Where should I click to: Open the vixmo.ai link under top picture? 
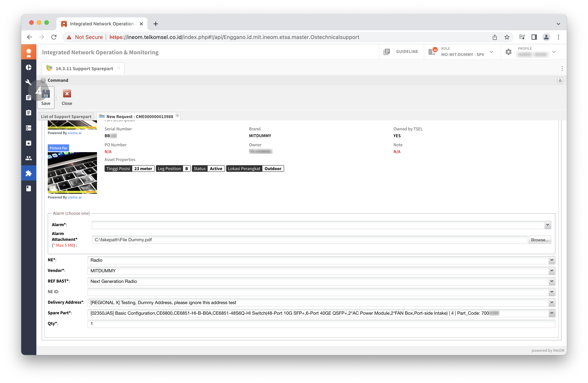(75, 133)
